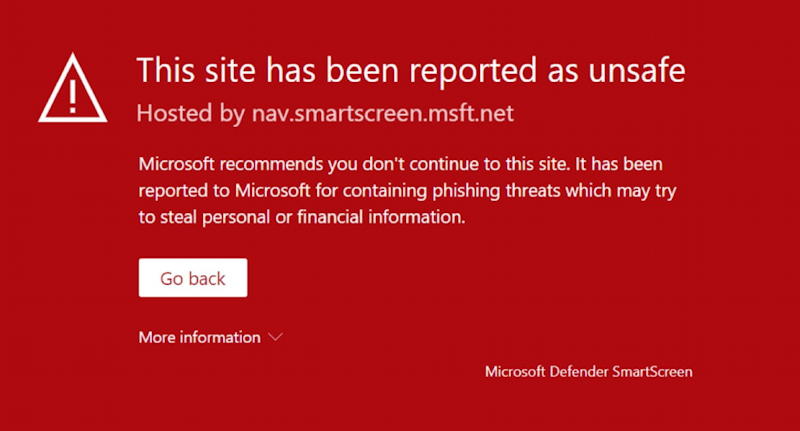This screenshot has height=431, width=800.
Task: Click the nav.smartscreen.msft.net host name
Action: pos(383,113)
